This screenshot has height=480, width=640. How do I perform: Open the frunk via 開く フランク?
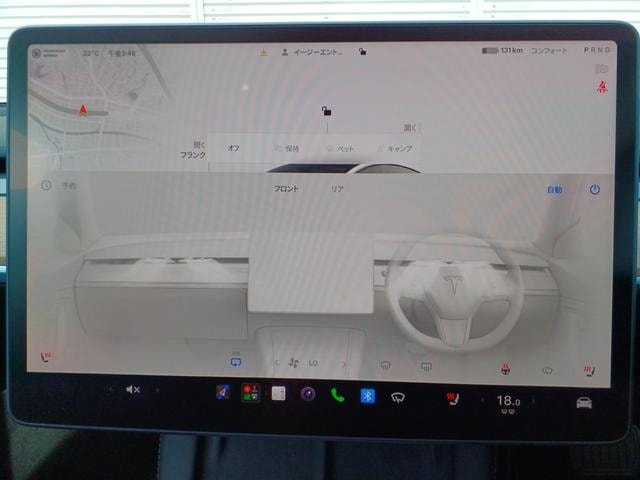[x=193, y=150]
